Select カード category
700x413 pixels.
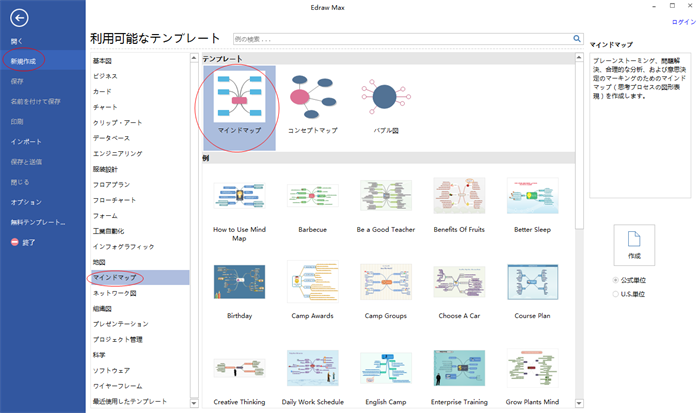click(102, 92)
